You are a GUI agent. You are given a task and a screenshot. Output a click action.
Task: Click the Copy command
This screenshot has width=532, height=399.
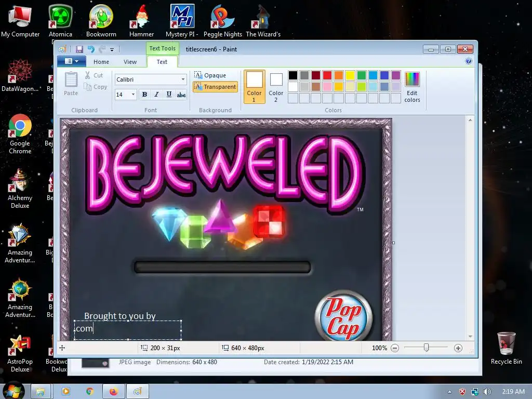click(x=96, y=87)
